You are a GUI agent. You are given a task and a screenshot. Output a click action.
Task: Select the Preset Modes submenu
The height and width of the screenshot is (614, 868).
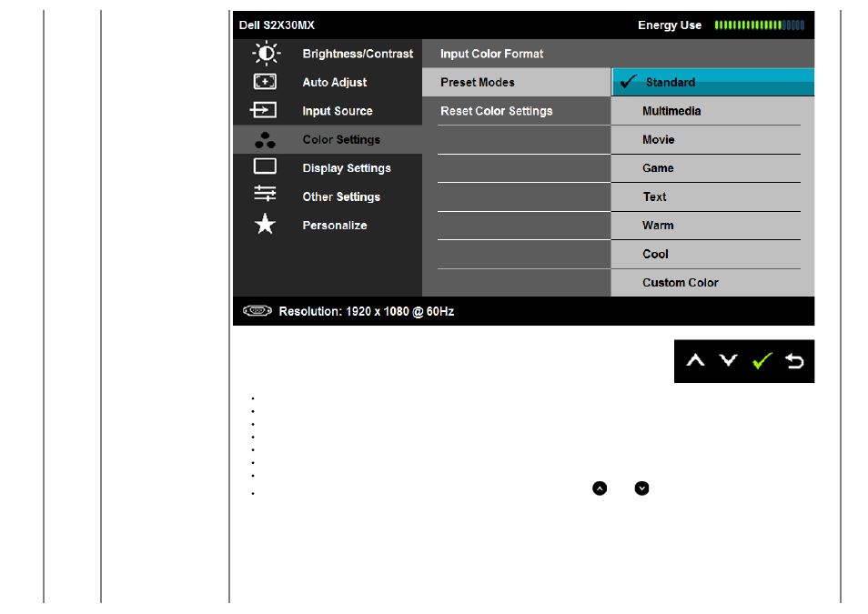[x=517, y=82]
